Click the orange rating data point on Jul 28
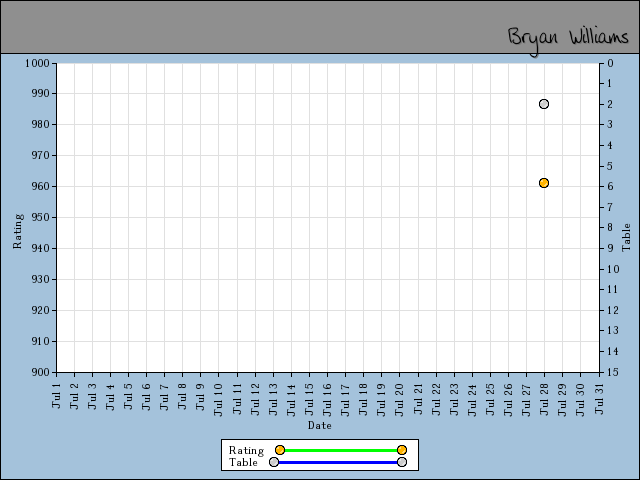This screenshot has width=640, height=480. (544, 183)
